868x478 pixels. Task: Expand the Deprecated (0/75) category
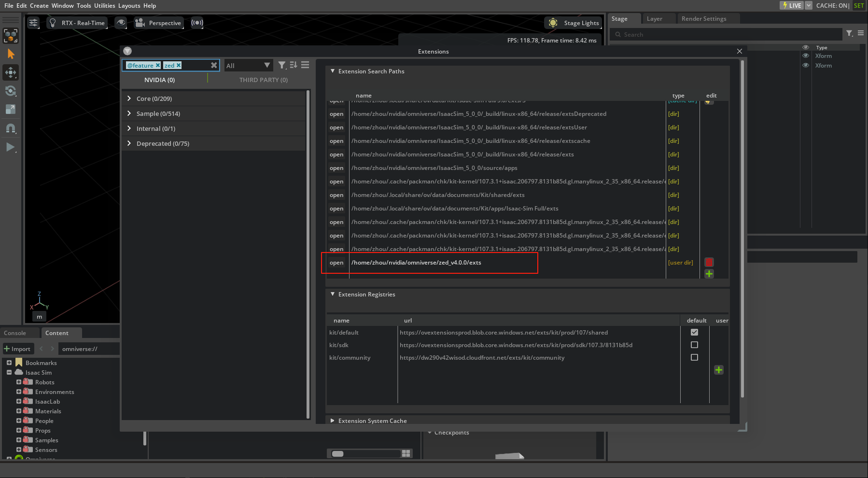tap(129, 143)
